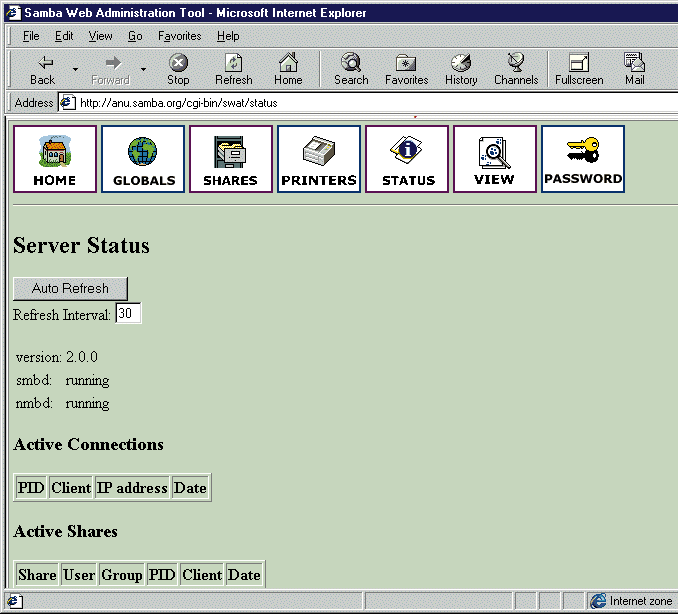Switch to Fullscreen mode button
The height and width of the screenshot is (616, 678).
coord(579,70)
